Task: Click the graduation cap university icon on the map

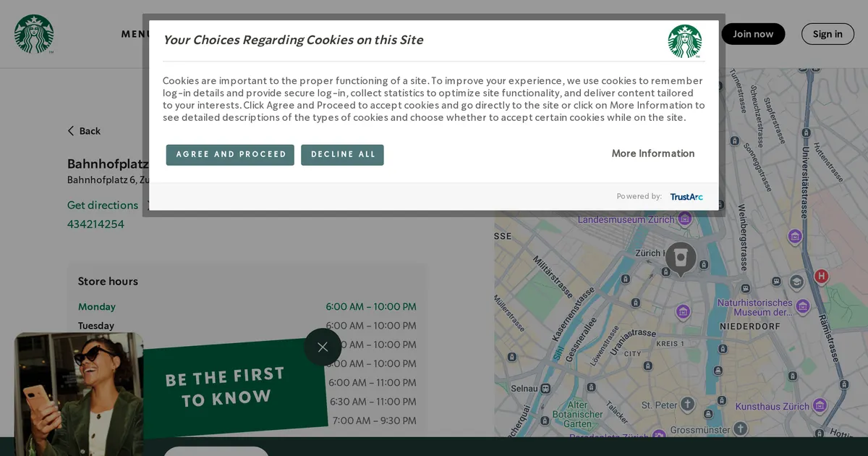Action: click(x=796, y=282)
